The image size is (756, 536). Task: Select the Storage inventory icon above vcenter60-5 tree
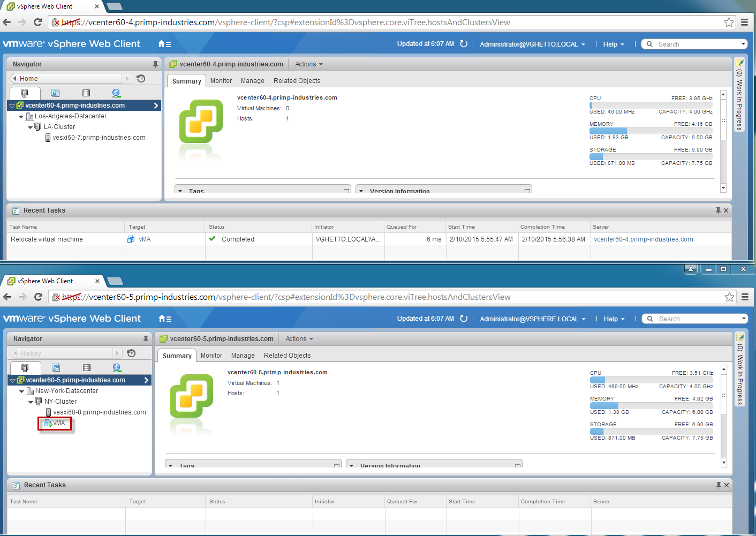87,368
